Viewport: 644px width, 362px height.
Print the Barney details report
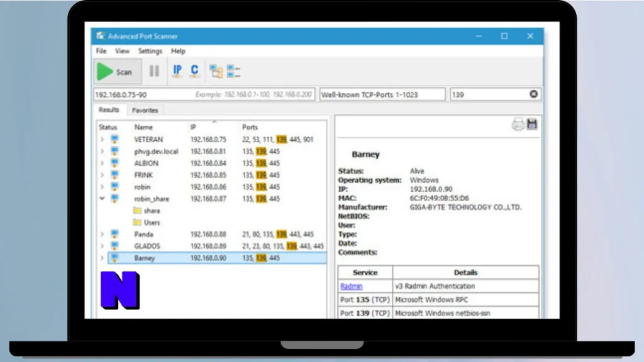pos(518,124)
